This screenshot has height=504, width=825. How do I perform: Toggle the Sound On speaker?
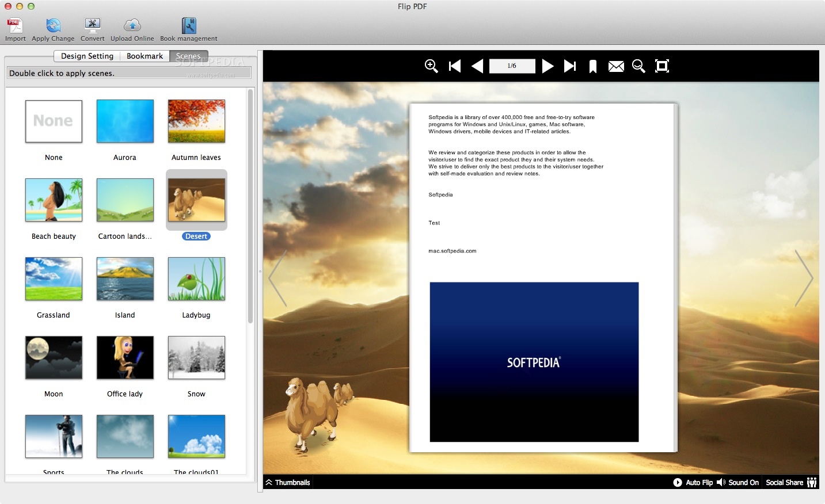click(737, 483)
